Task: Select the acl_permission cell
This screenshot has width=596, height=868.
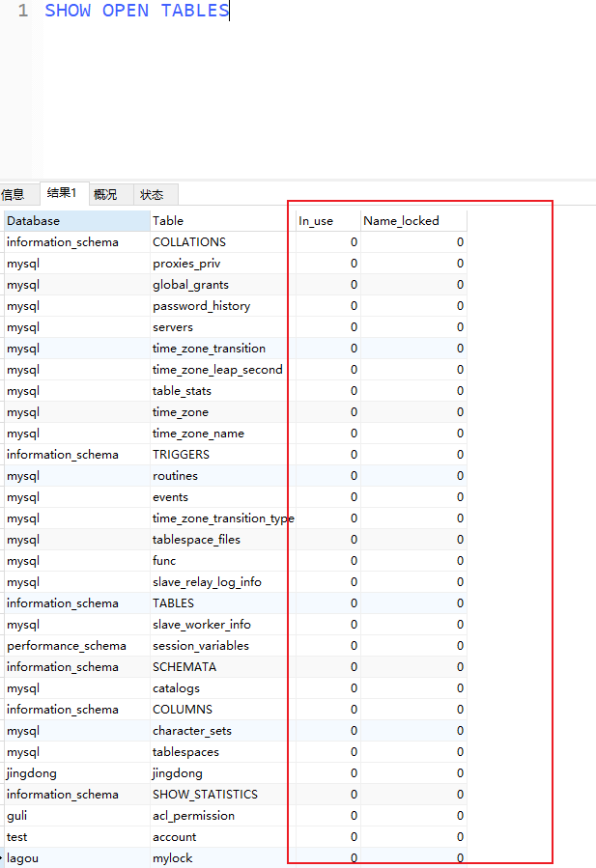Action: pyautogui.click(x=223, y=816)
